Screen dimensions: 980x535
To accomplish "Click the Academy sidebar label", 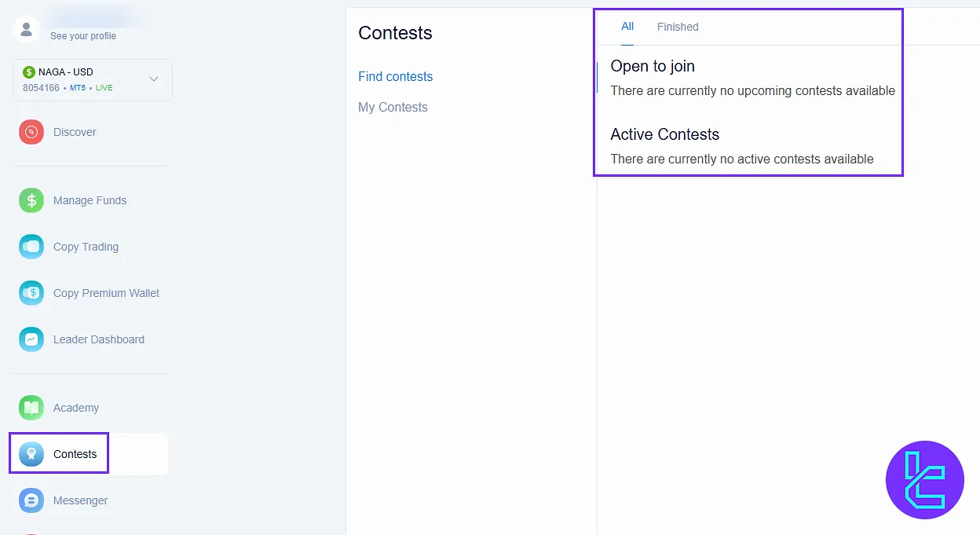I will [x=76, y=408].
